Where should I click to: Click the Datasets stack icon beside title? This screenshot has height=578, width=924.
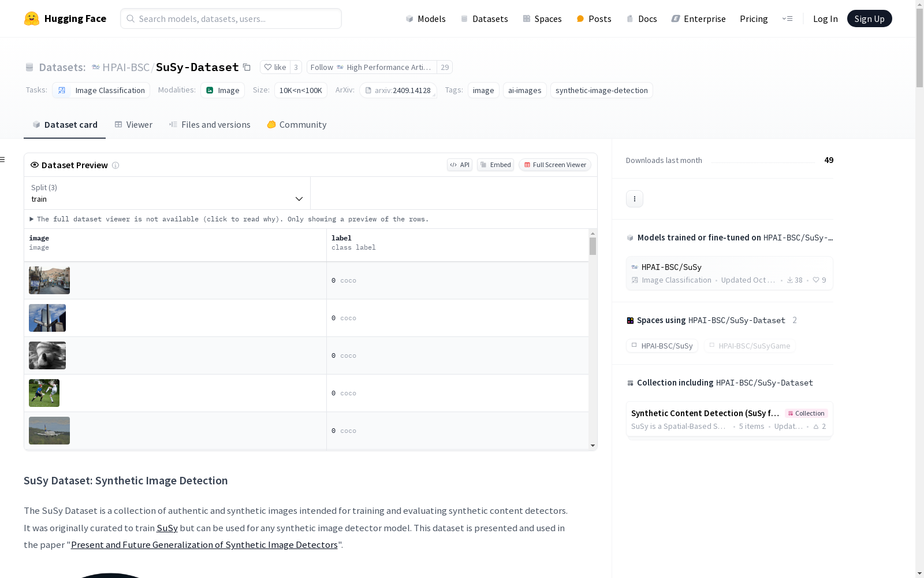[29, 67]
